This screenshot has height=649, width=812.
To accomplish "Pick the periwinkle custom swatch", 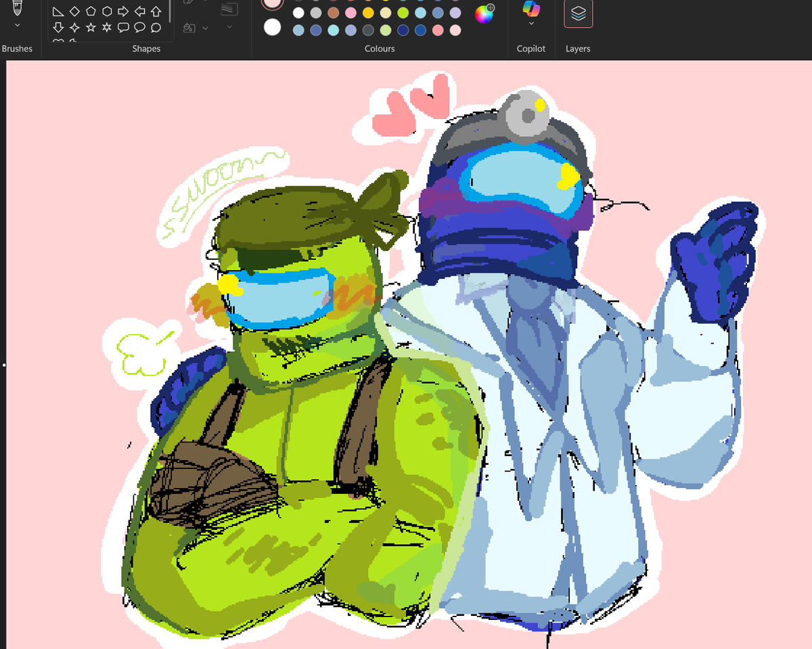I will pos(351,30).
